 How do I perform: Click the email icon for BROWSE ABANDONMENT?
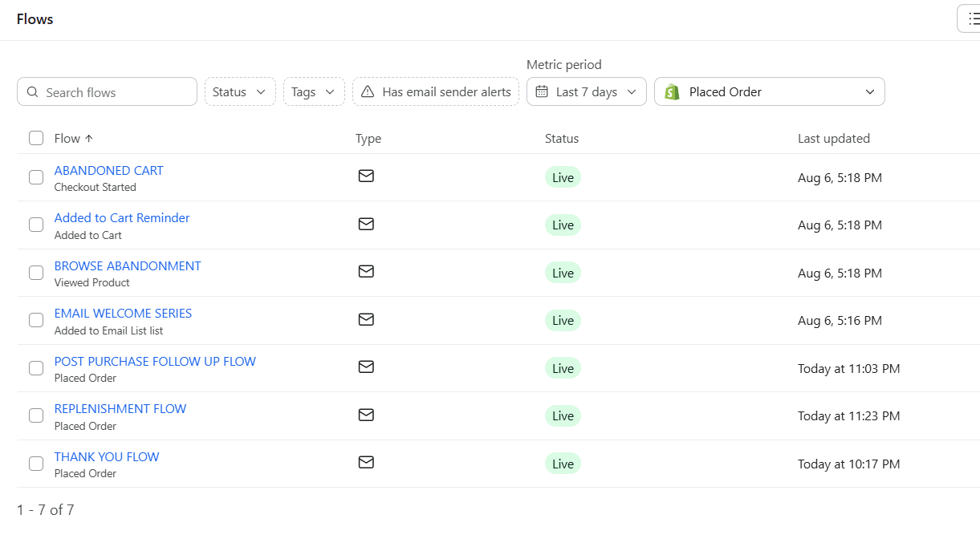coord(366,271)
